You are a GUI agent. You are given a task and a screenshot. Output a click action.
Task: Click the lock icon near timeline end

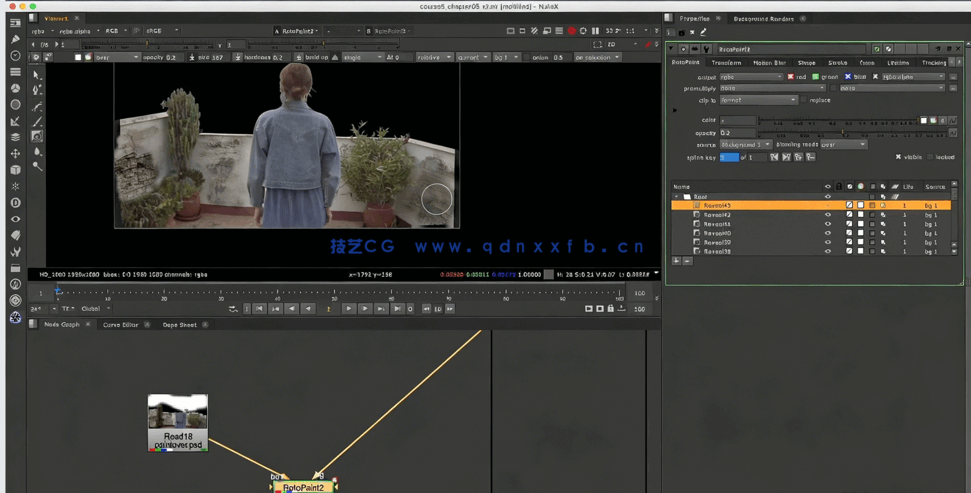coord(610,309)
